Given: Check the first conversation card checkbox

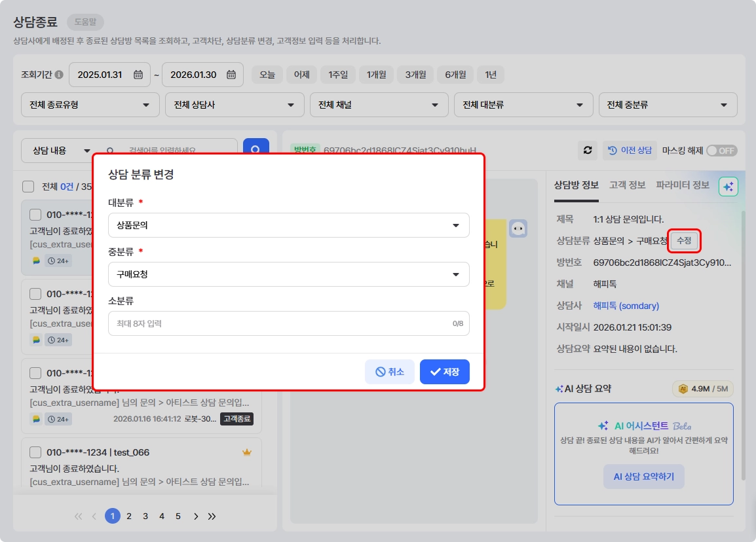Looking at the screenshot, I should (x=35, y=215).
